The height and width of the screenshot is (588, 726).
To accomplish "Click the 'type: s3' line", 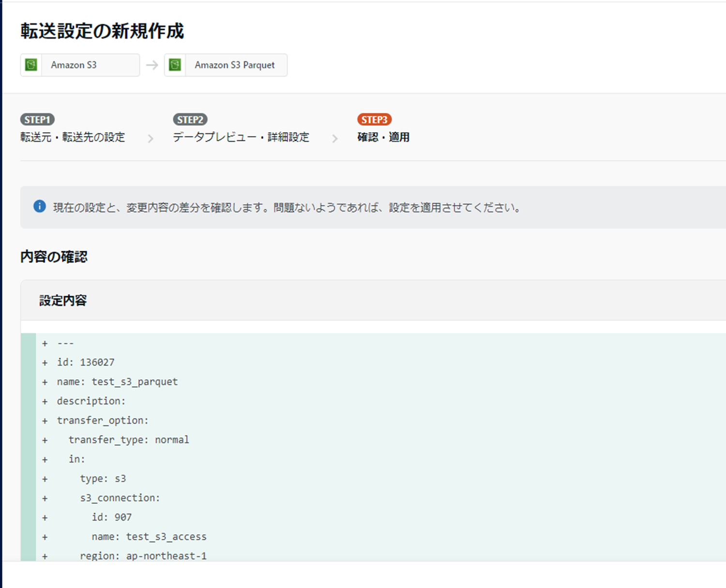I will coord(103,479).
